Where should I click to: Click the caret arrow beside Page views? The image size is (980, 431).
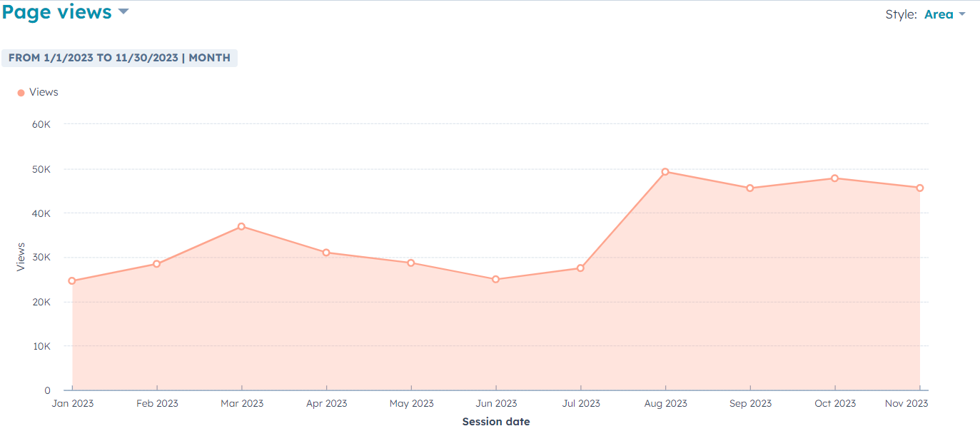click(123, 12)
